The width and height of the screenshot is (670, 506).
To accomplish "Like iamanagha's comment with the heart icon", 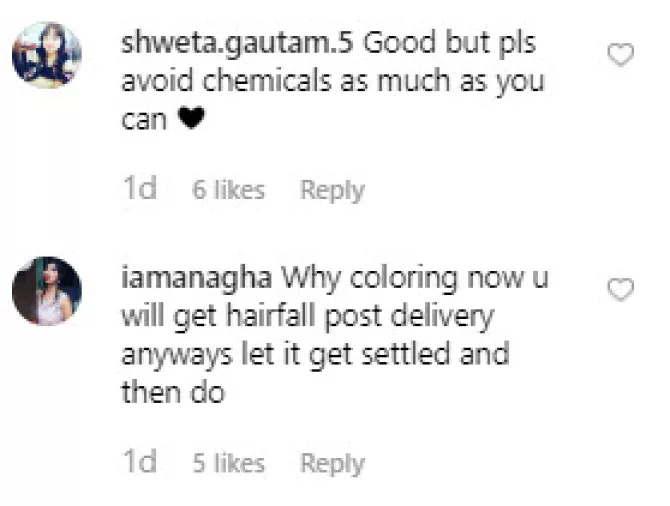I will (620, 290).
